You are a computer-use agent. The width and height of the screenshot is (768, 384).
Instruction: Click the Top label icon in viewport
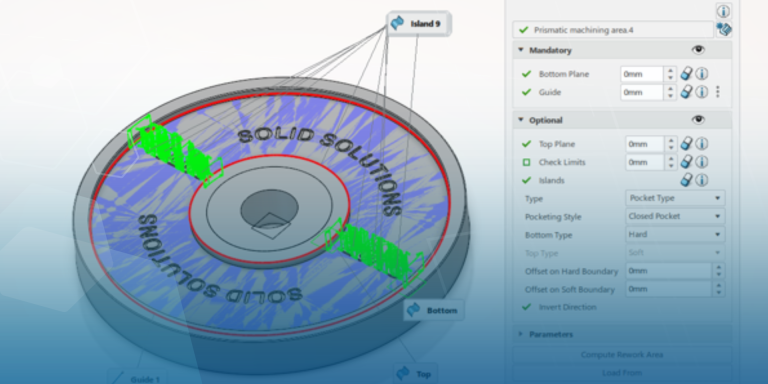[403, 374]
